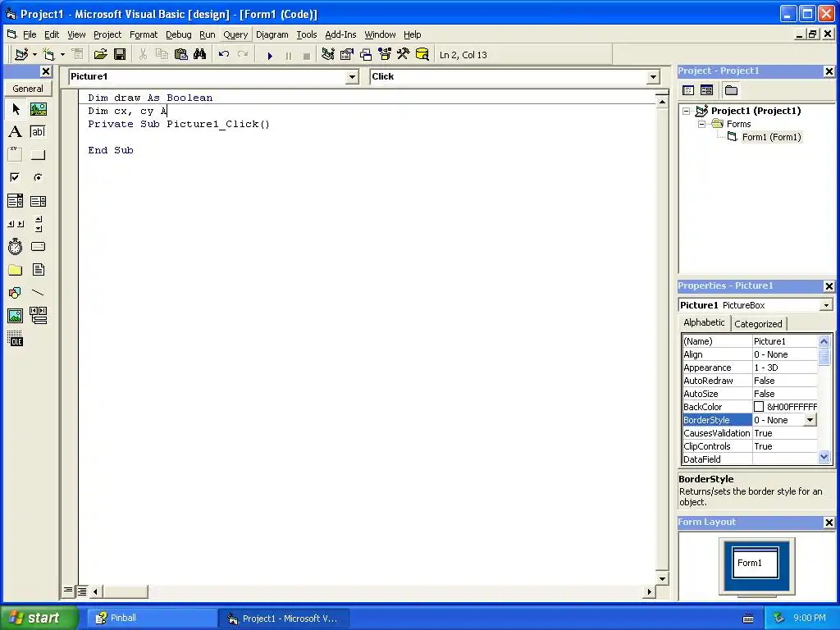Select the VScrollBar control in the toolbox
The height and width of the screenshot is (630, 840).
click(x=38, y=224)
